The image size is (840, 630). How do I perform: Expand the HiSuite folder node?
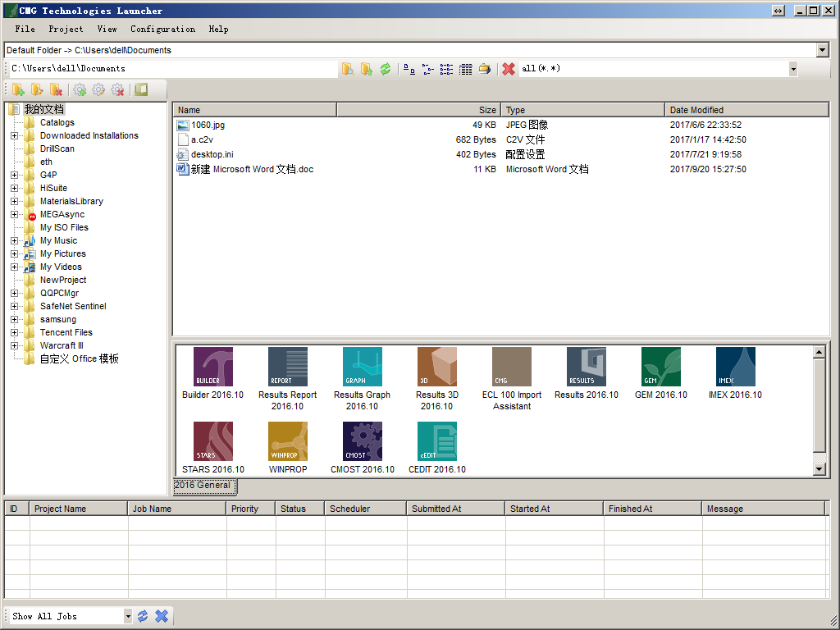pos(15,188)
